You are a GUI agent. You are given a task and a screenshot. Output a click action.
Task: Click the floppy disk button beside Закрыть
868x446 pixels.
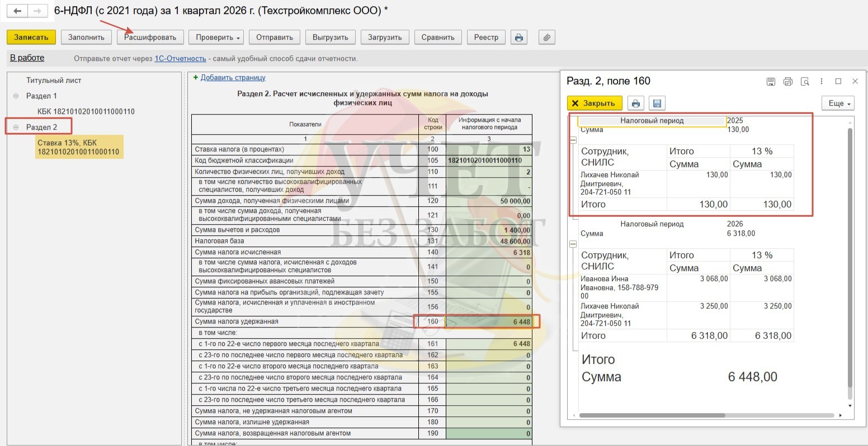click(657, 103)
